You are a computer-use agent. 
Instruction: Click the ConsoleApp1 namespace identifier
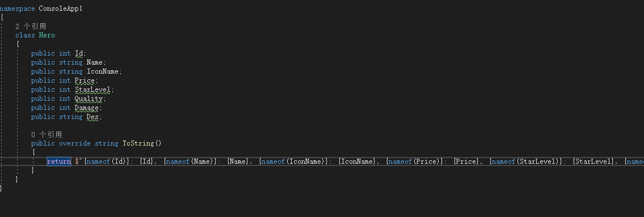60,8
